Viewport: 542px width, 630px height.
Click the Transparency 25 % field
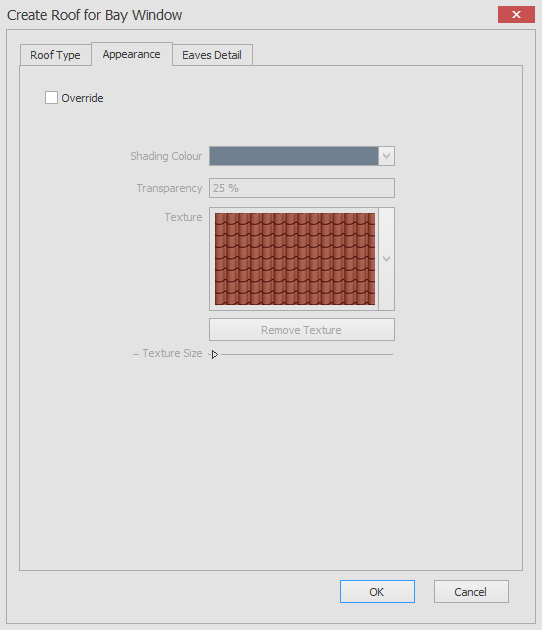coord(302,188)
